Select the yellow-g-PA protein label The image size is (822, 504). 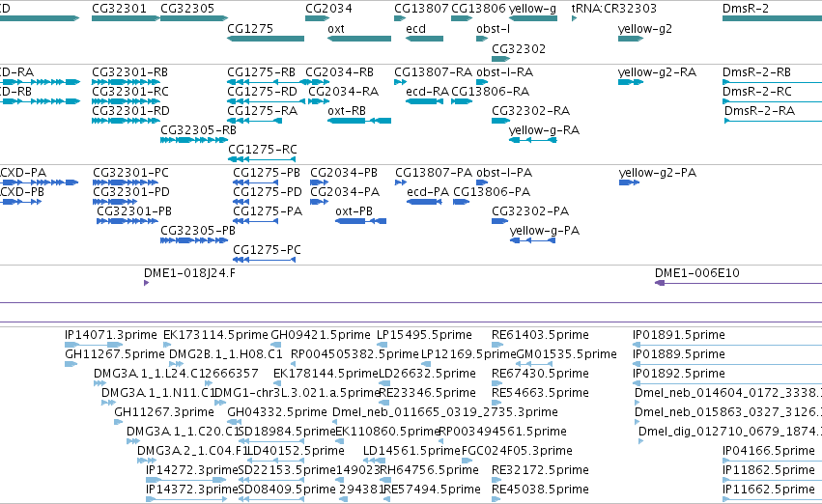[545, 231]
